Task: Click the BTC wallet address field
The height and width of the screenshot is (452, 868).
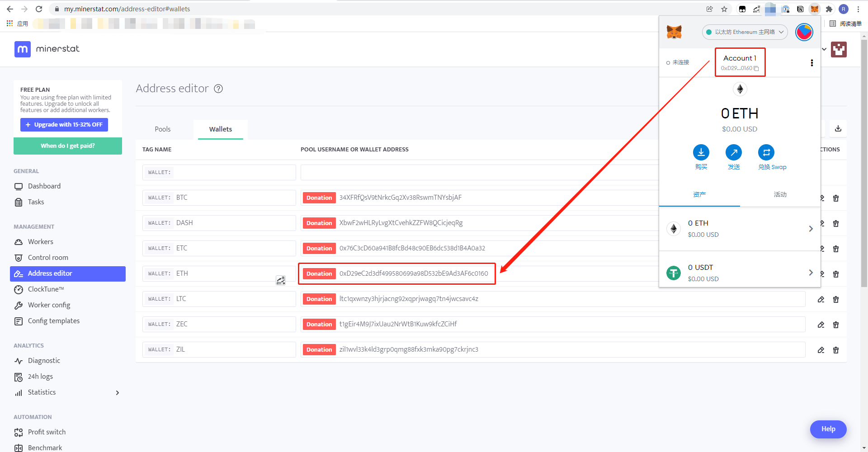Action: pos(479,198)
